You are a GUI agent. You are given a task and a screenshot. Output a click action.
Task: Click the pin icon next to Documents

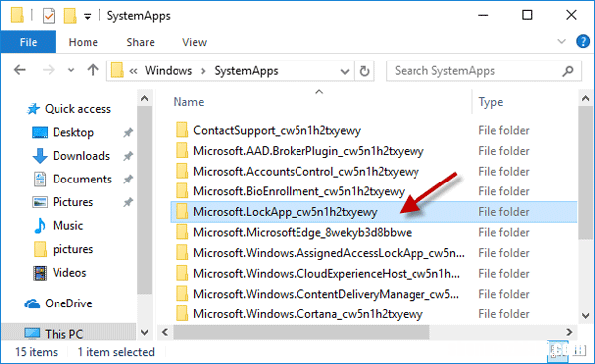pos(128,180)
